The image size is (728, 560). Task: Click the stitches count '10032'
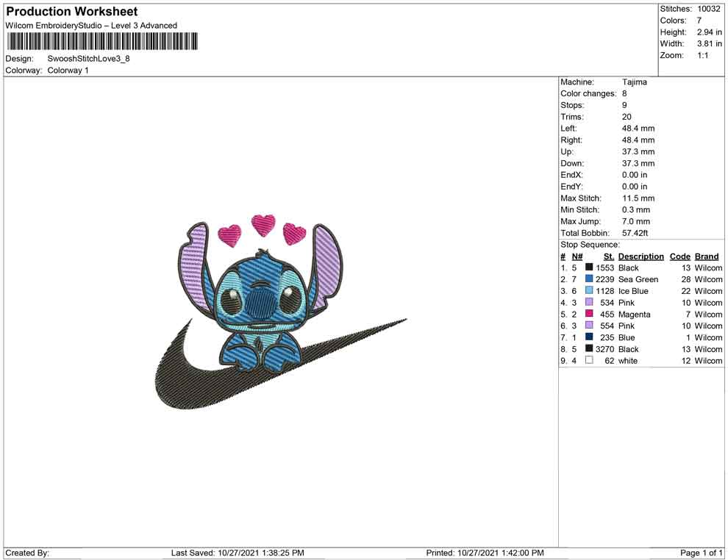pyautogui.click(x=708, y=9)
